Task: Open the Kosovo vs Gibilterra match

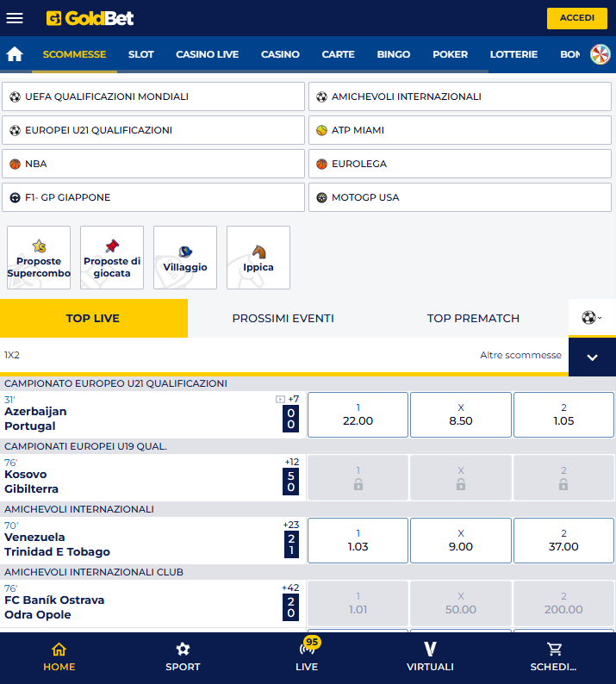Action: (x=31, y=482)
